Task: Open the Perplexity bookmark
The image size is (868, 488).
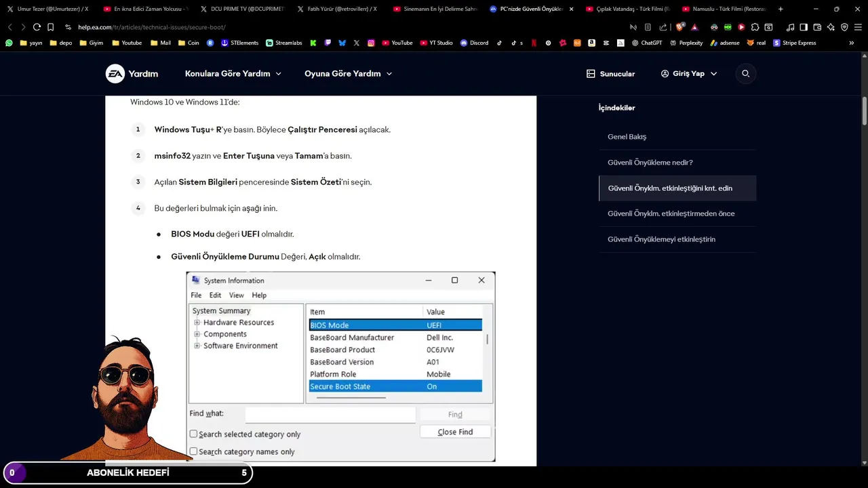Action: pyautogui.click(x=686, y=43)
